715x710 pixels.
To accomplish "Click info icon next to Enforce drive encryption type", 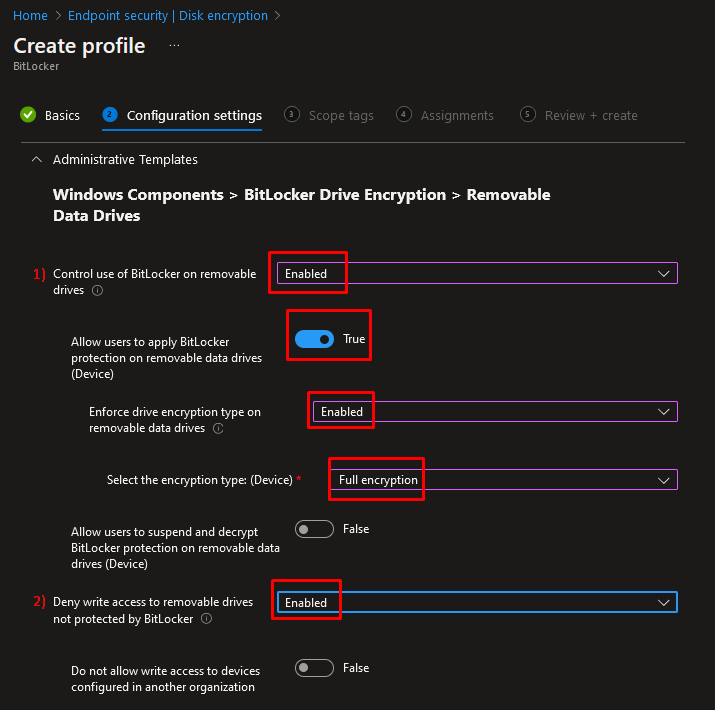I will 218,429.
